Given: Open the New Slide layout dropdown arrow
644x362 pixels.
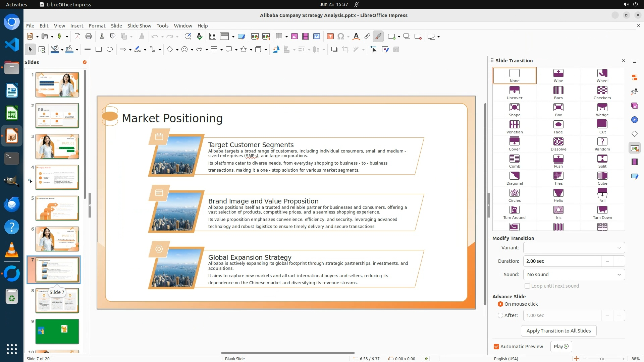Looking at the screenshot, I should 399,37.
